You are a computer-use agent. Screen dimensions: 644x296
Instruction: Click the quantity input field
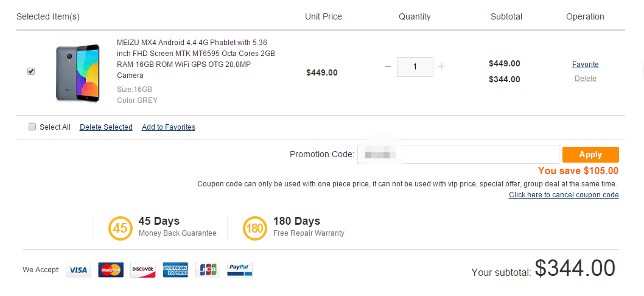[x=415, y=67]
